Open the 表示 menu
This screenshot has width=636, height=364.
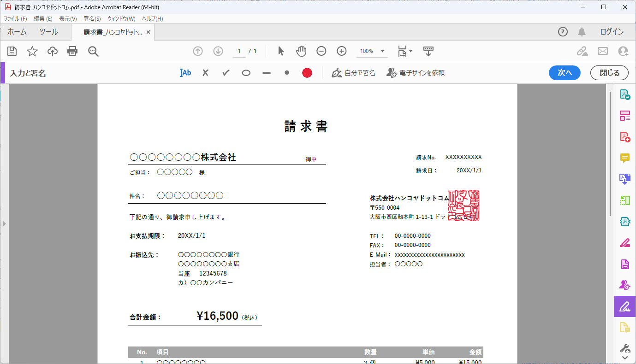[x=67, y=18]
